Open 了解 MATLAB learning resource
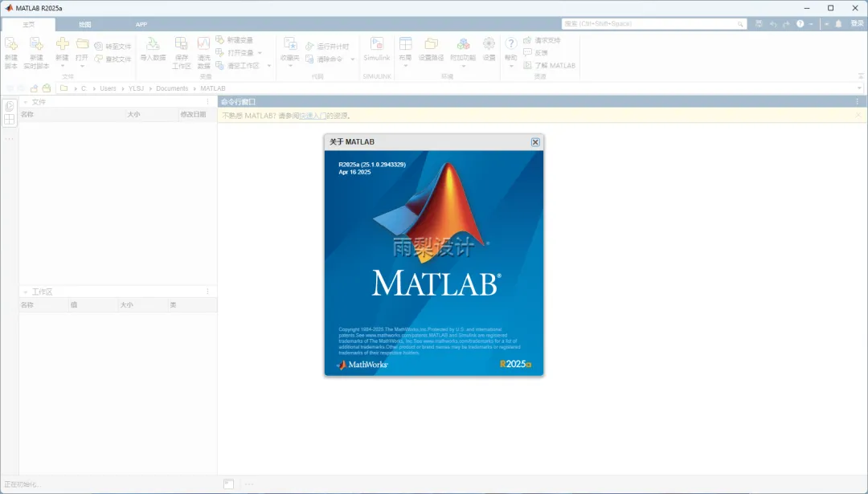This screenshot has height=494, width=868. coord(550,65)
